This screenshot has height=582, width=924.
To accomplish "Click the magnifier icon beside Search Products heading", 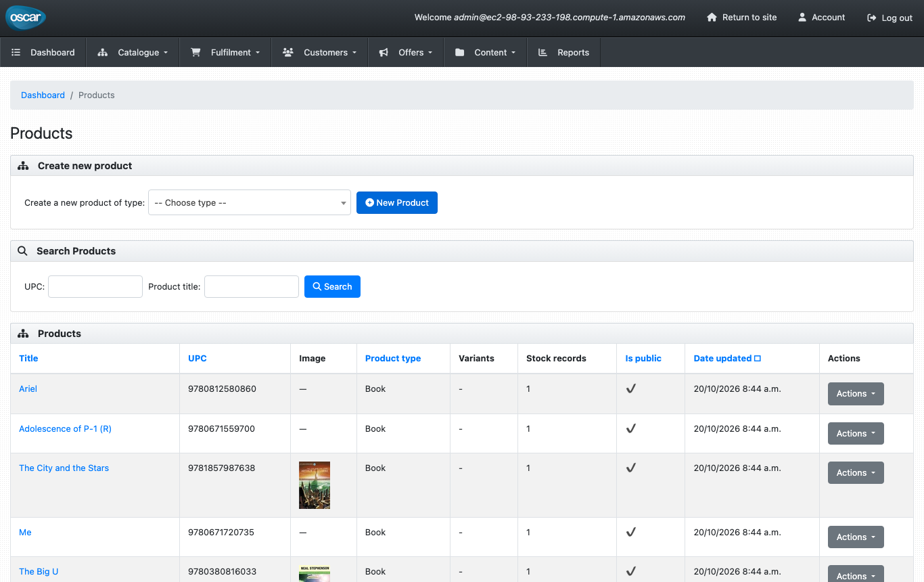I will coord(22,251).
